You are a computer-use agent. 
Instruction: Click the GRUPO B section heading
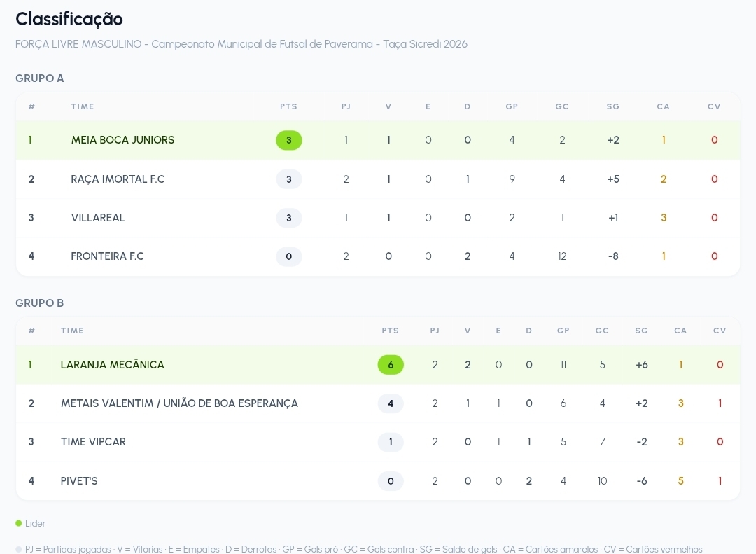tap(39, 303)
